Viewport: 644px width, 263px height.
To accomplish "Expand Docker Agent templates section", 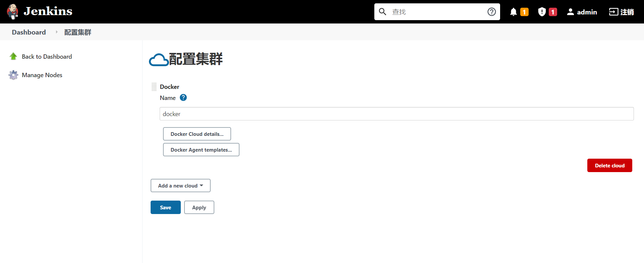I will click(x=201, y=150).
